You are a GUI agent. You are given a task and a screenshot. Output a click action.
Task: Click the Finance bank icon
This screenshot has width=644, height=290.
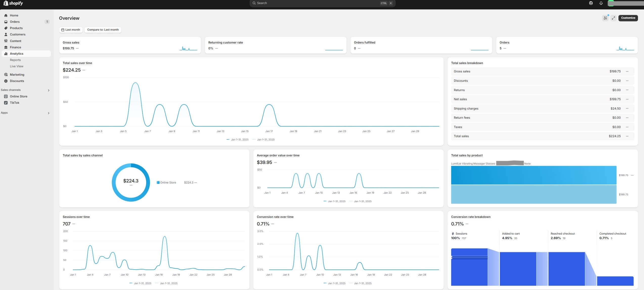[6, 47]
